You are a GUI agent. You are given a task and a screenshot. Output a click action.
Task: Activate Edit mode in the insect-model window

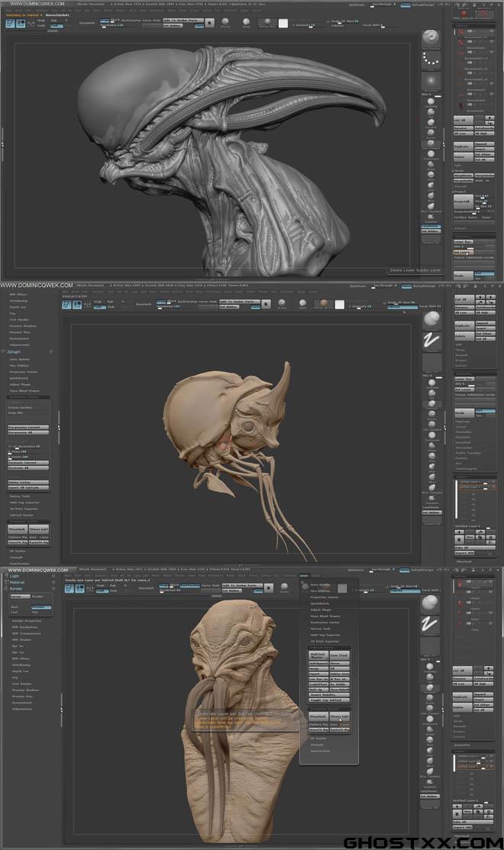click(x=66, y=305)
